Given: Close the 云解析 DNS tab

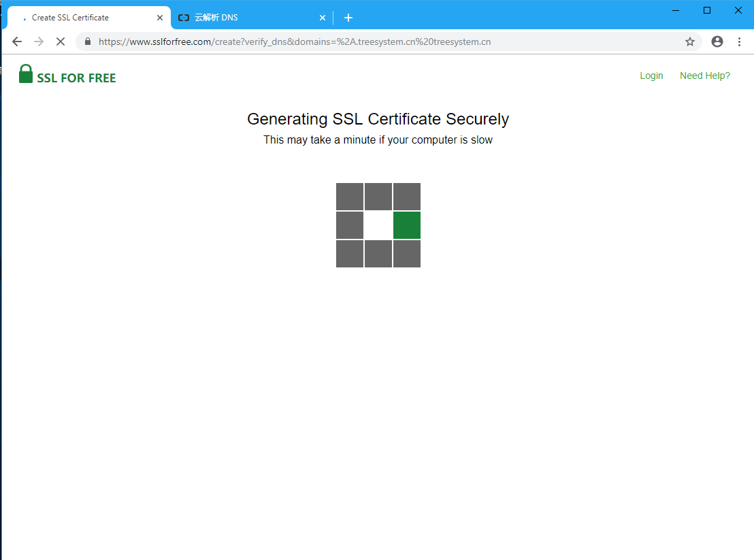Looking at the screenshot, I should (323, 18).
